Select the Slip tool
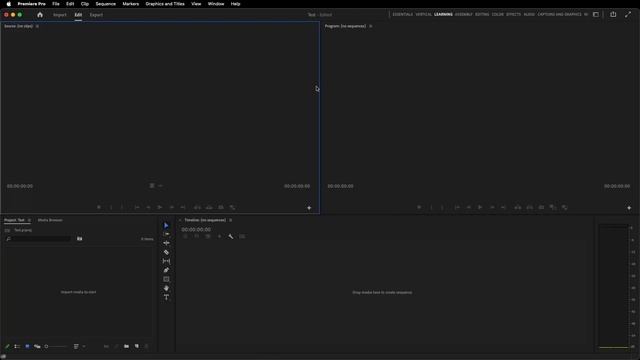 166,261
